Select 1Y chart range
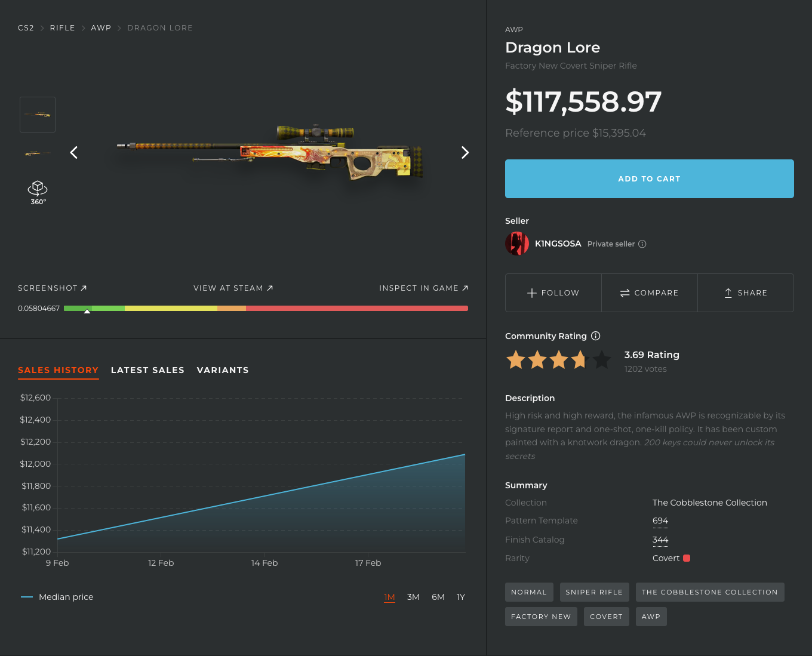The width and height of the screenshot is (812, 656). tap(461, 598)
